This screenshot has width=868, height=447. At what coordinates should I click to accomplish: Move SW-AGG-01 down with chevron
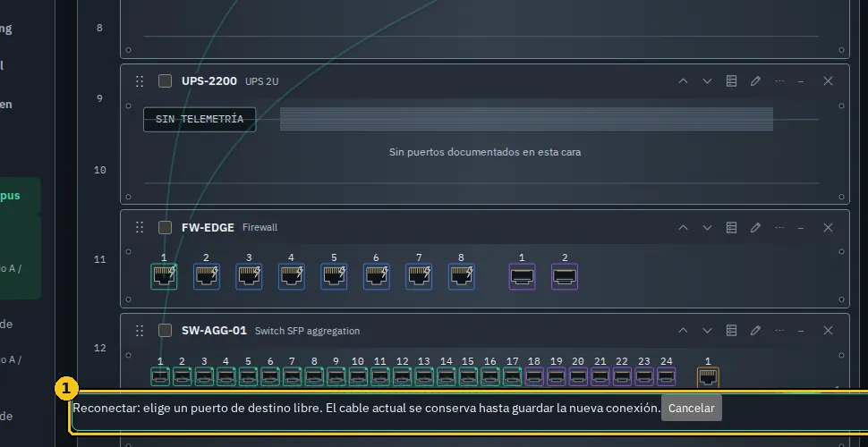pos(707,331)
